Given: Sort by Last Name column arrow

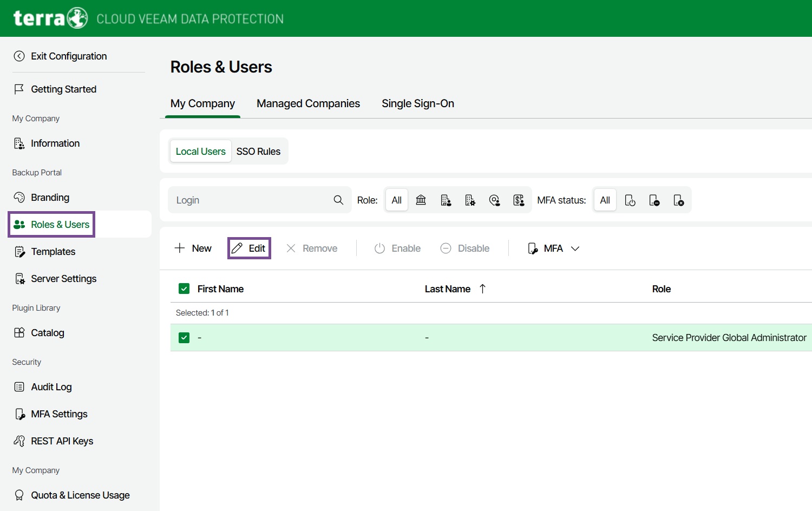Looking at the screenshot, I should point(482,289).
